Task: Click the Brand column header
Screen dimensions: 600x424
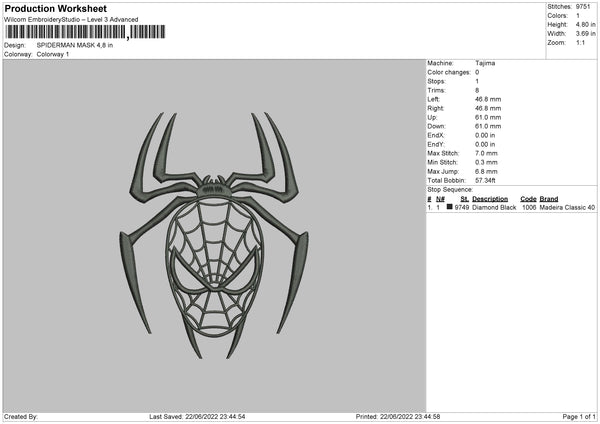Action: 549,199
